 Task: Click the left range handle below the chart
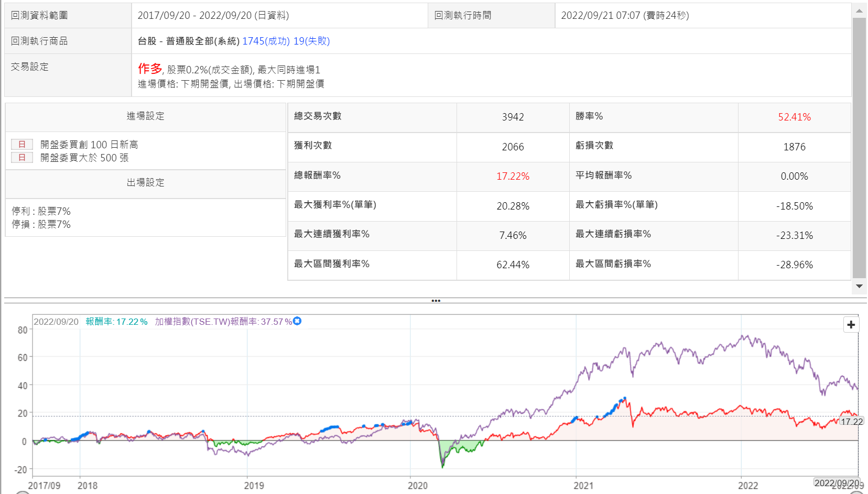click(x=23, y=492)
